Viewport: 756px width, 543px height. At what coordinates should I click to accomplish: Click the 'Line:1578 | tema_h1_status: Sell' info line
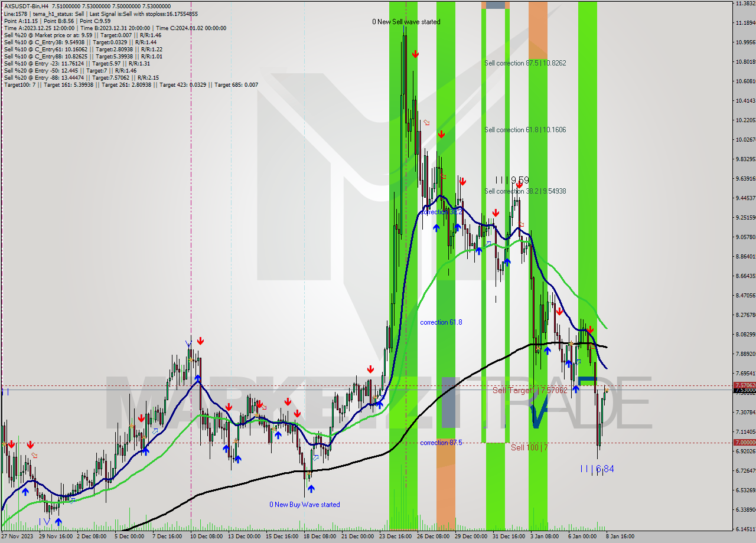[x=101, y=14]
